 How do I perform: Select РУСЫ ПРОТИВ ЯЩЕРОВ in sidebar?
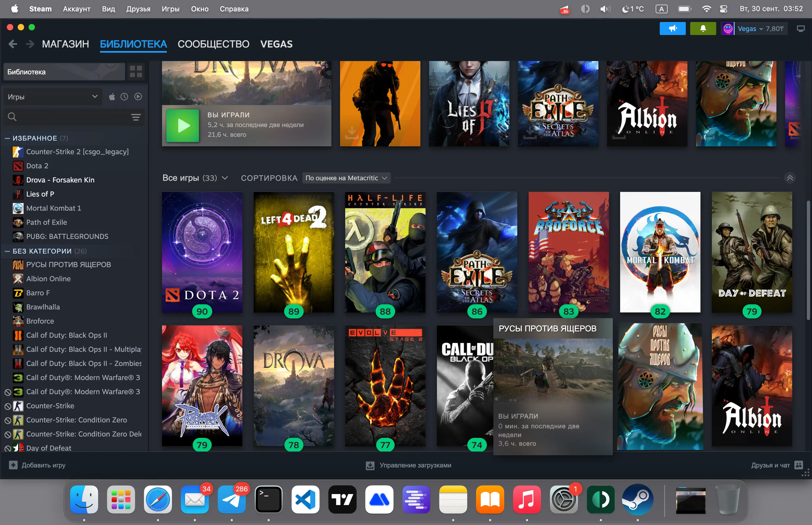click(68, 265)
